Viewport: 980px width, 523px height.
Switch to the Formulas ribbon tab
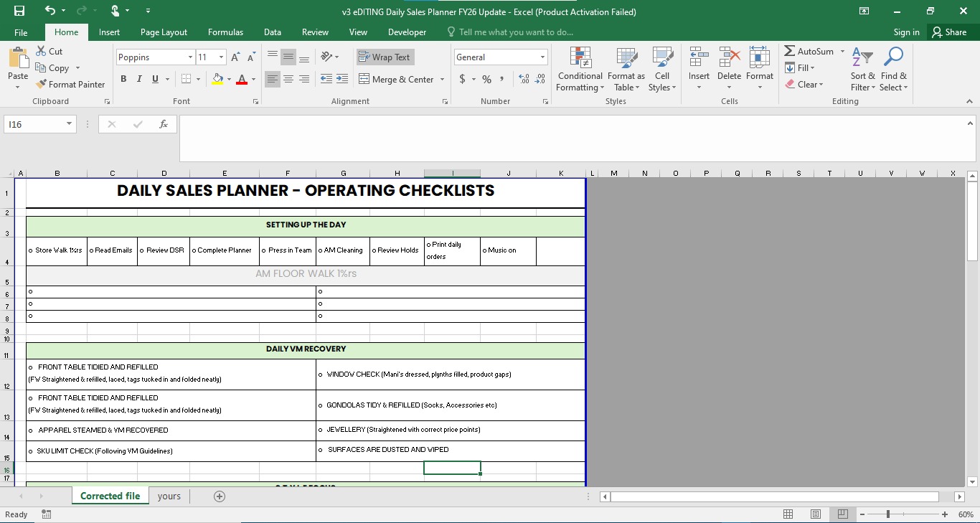click(x=225, y=32)
